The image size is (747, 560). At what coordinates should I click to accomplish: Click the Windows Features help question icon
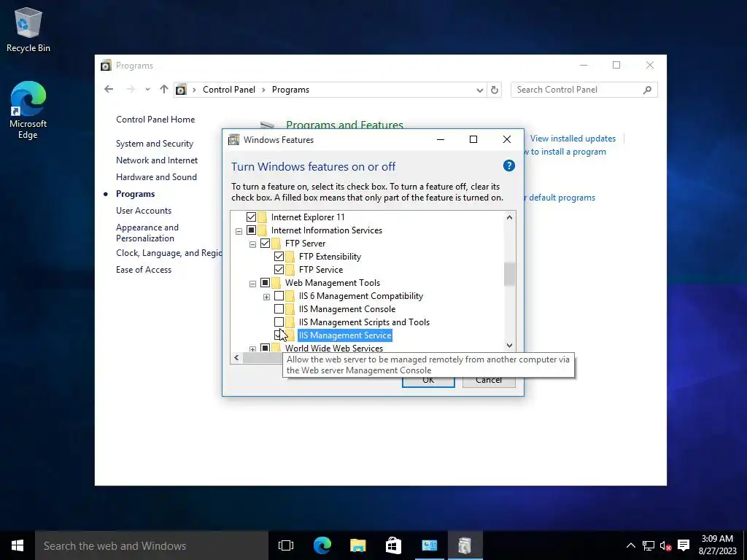coord(508,166)
